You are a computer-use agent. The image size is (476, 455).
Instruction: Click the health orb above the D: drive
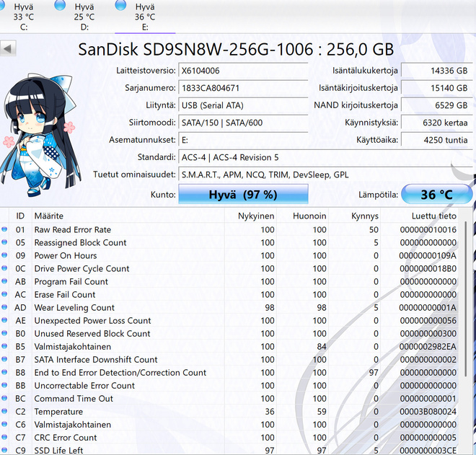60,5
